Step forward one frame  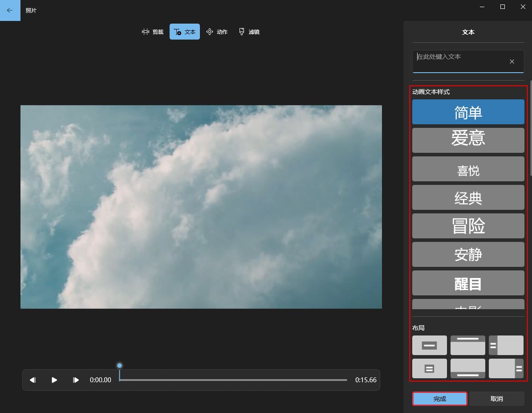point(76,380)
